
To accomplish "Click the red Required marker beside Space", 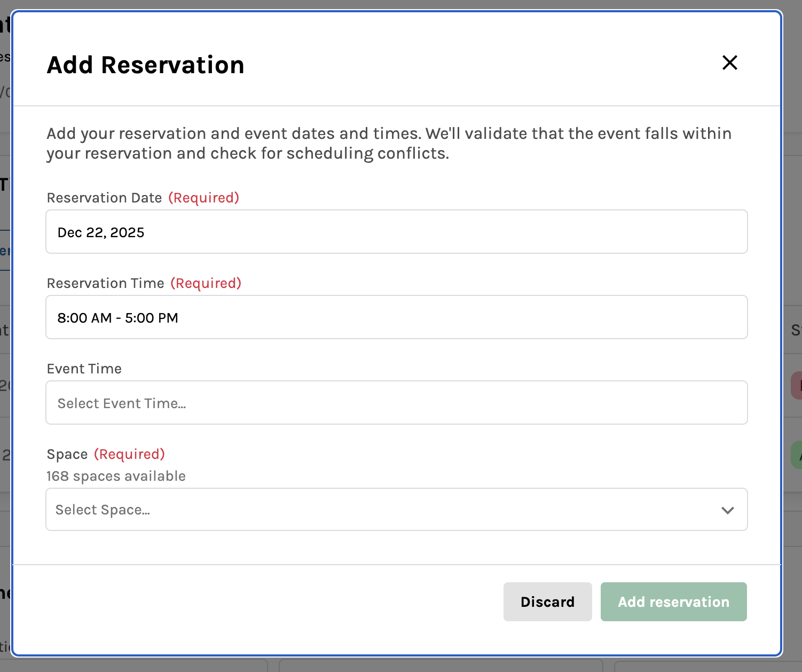I will point(129,455).
